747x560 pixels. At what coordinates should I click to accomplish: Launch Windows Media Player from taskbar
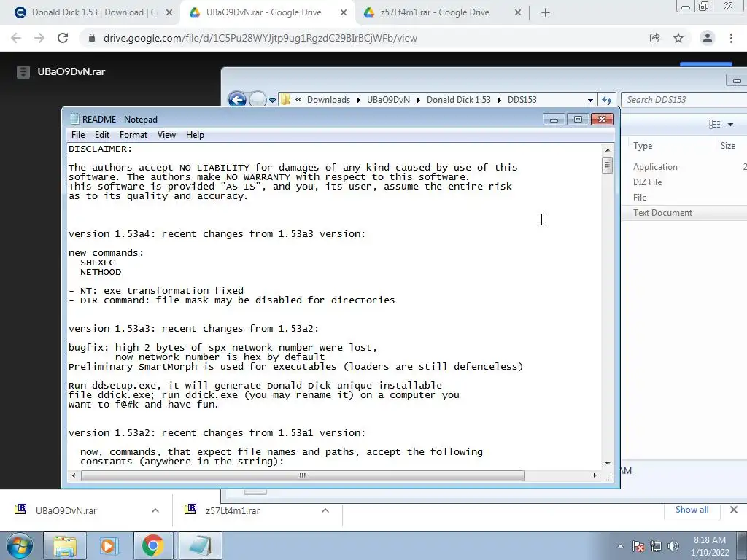[x=109, y=545]
